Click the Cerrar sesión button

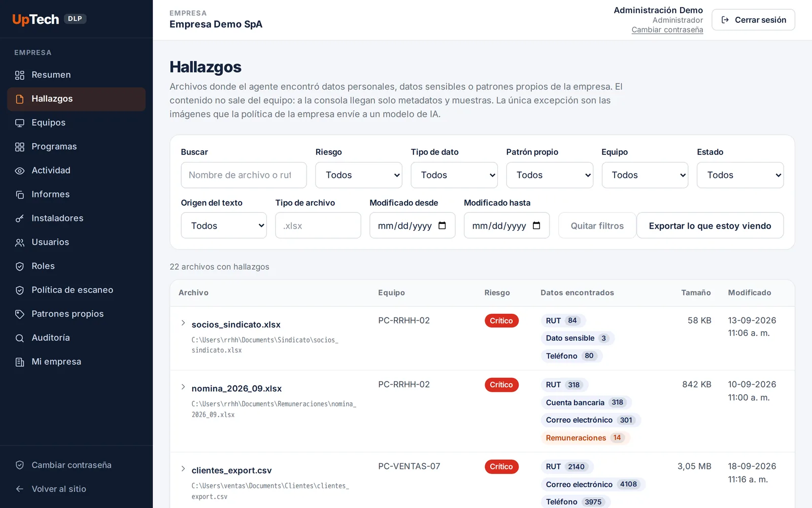pyautogui.click(x=753, y=20)
